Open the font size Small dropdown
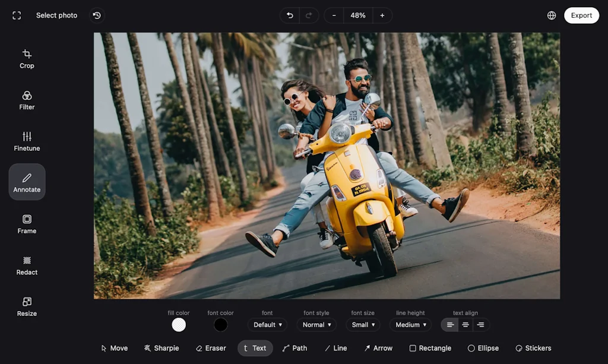The height and width of the screenshot is (364, 608). tap(363, 325)
